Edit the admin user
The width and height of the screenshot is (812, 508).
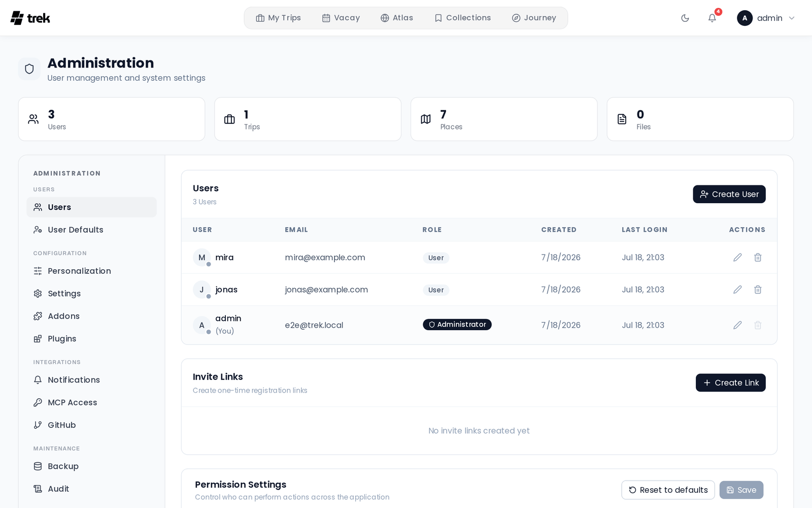click(x=737, y=325)
